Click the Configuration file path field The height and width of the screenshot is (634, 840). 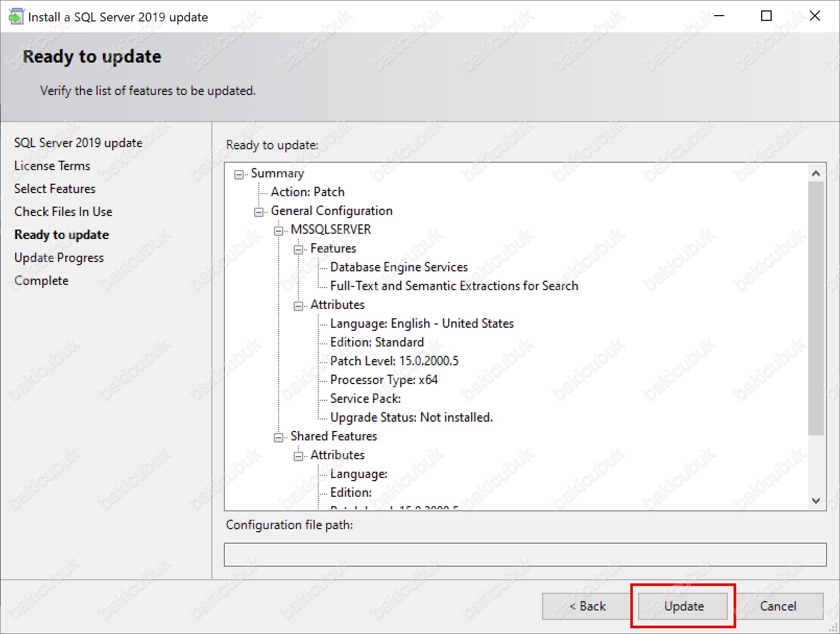pyautogui.click(x=525, y=555)
